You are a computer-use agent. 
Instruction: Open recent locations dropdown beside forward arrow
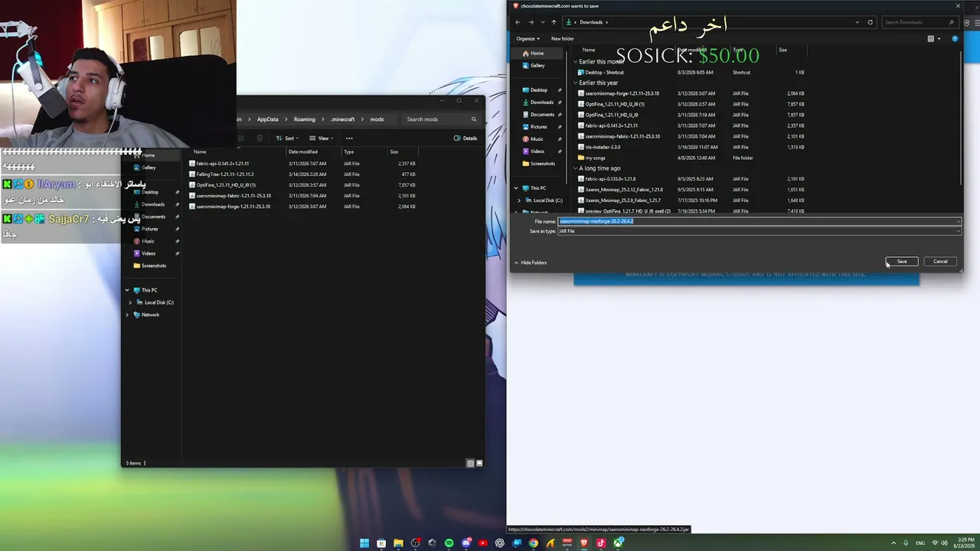point(542,22)
